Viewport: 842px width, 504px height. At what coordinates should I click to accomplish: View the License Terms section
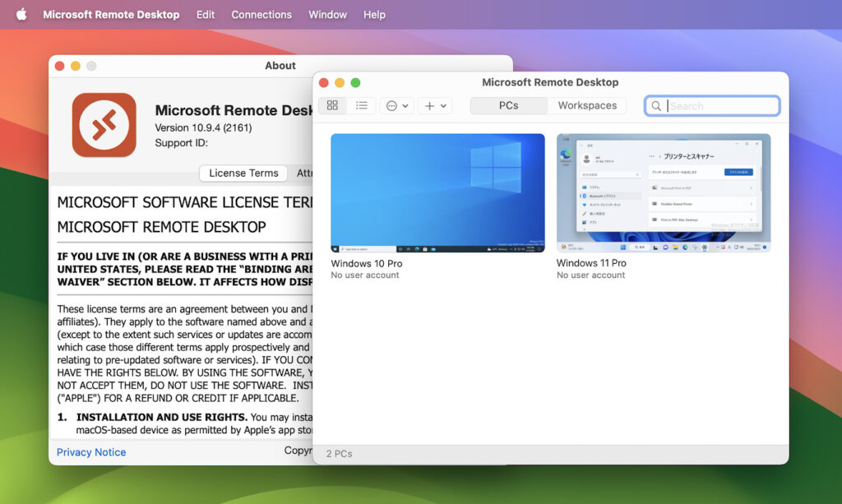pyautogui.click(x=243, y=173)
